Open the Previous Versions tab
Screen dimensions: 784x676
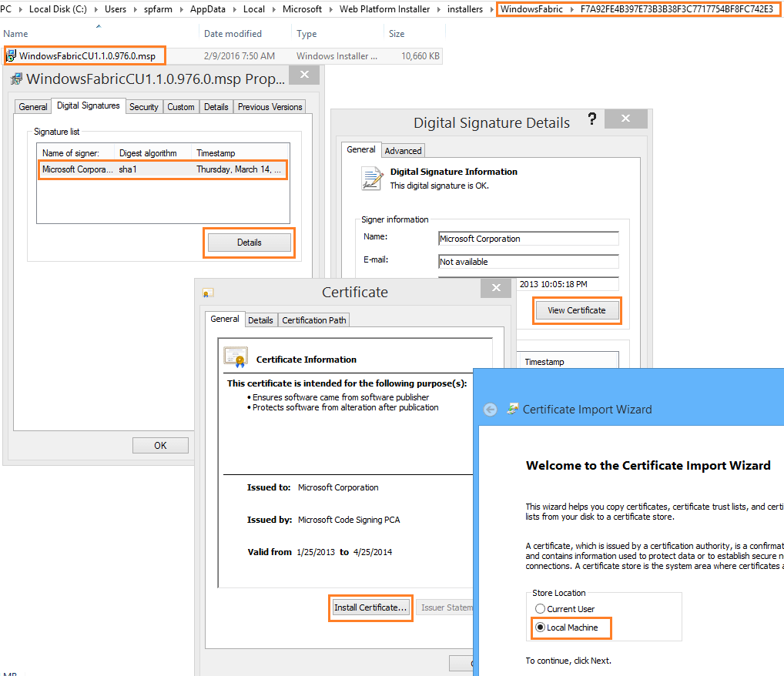[x=270, y=107]
